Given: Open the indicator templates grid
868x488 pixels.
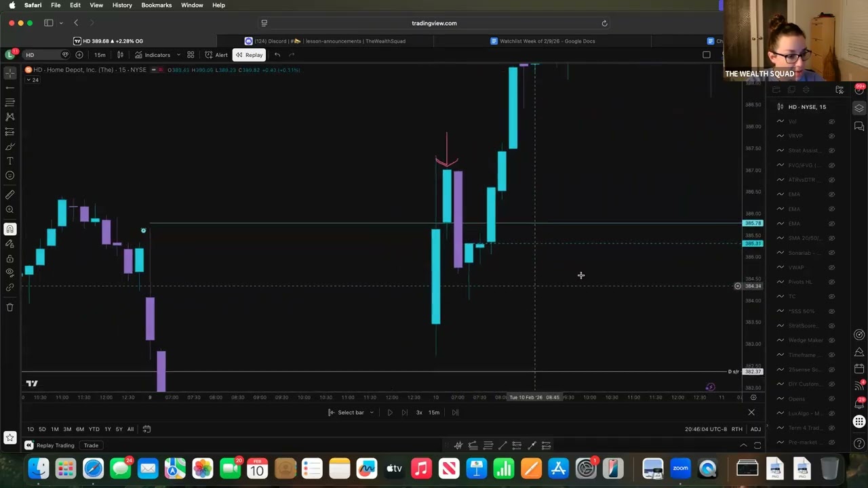Looking at the screenshot, I should click(191, 55).
